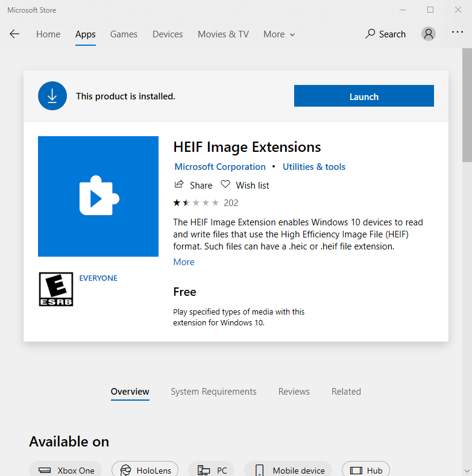This screenshot has height=476, width=472.
Task: Click the Wish list label
Action: point(253,186)
